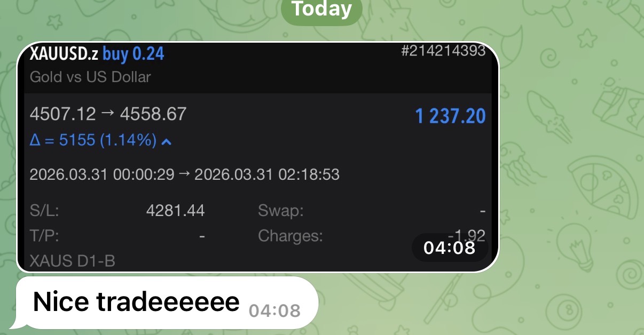This screenshot has height=335, width=644.
Task: Tap the Today date badge
Action: [x=322, y=10]
